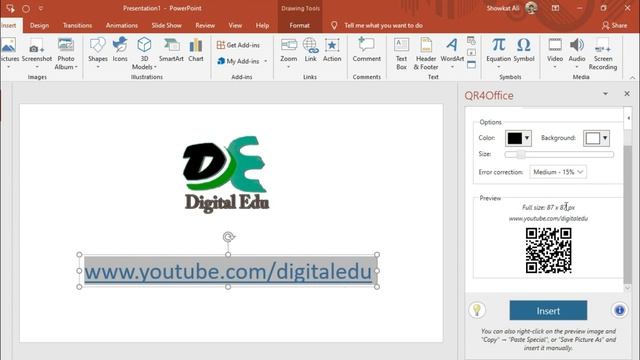Open the Shapes gallery
The image size is (640, 360).
pos(98,52)
